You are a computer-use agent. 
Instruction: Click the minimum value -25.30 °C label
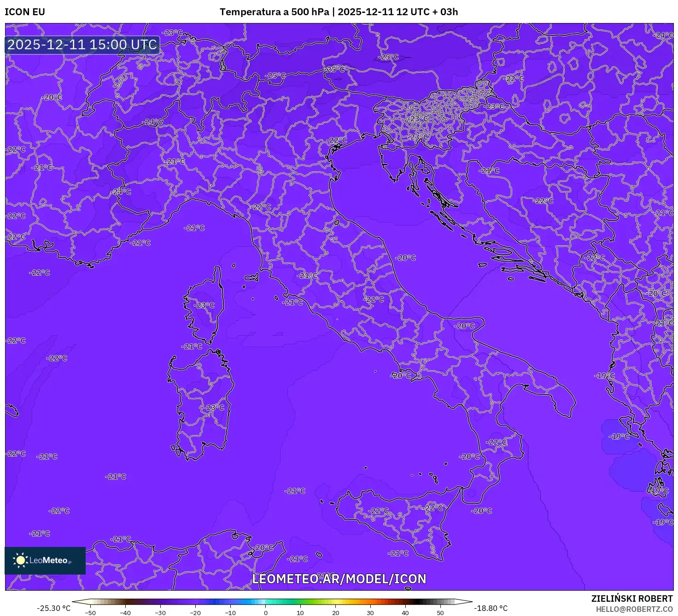[54, 608]
